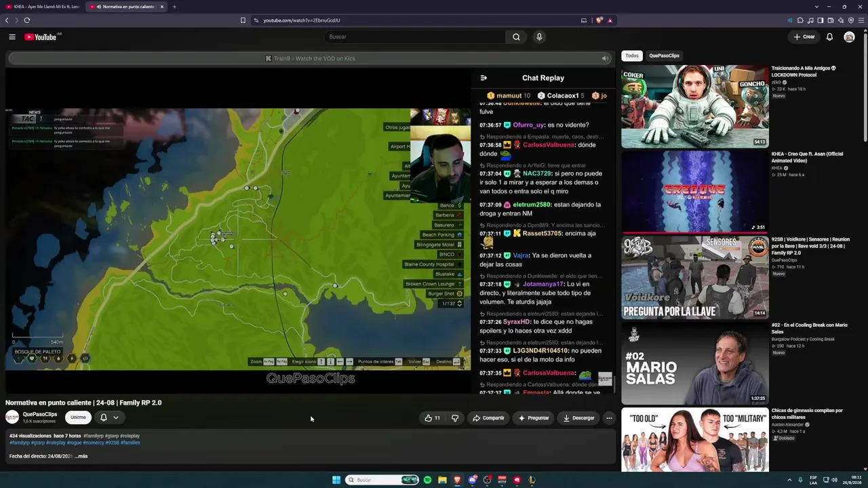
Task: Focus the browser address bar URL
Action: point(302,20)
